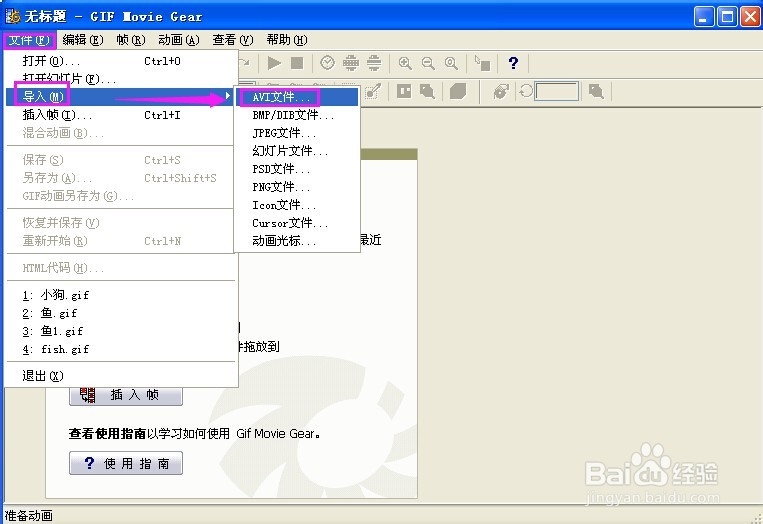The width and height of the screenshot is (763, 524).
Task: Click the empty input field beside rotate icon
Action: click(557, 91)
